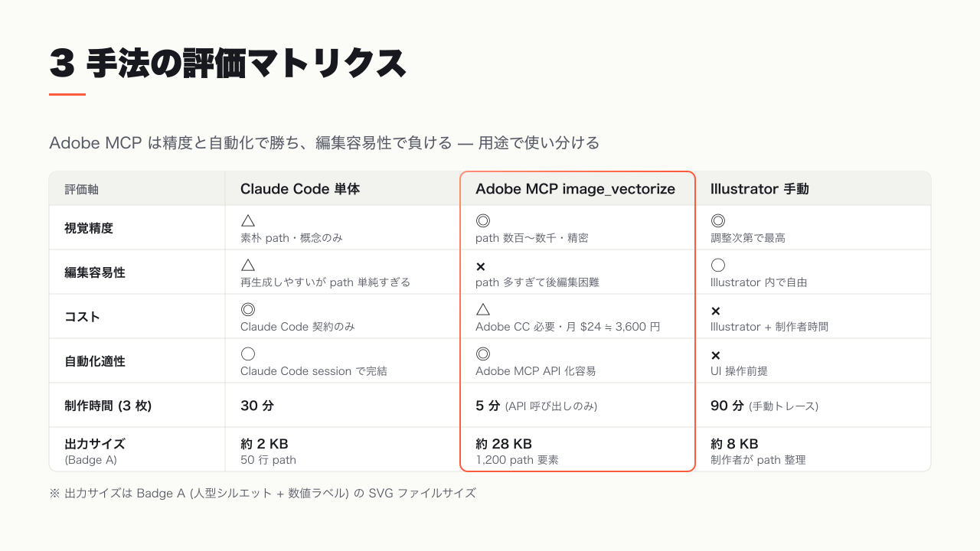
Task: Click the text '素朴 path・概念のみ'
Action: pyautogui.click(x=292, y=238)
